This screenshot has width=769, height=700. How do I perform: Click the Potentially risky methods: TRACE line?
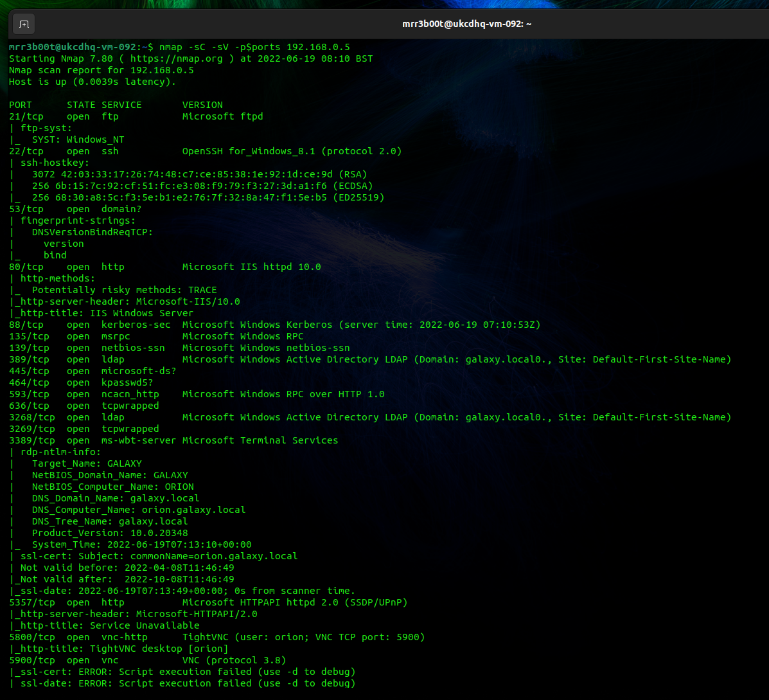[124, 291]
